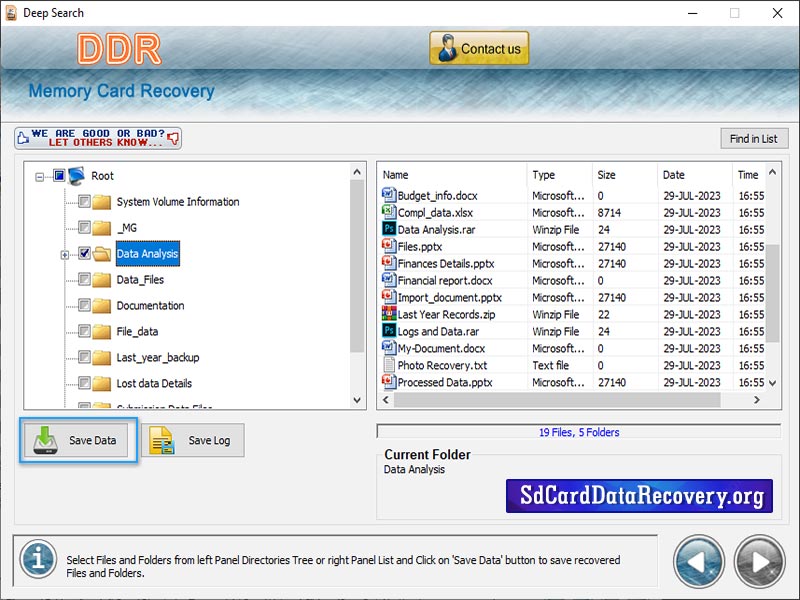800x600 pixels.
Task: Click the Find in List button
Action: point(754,138)
